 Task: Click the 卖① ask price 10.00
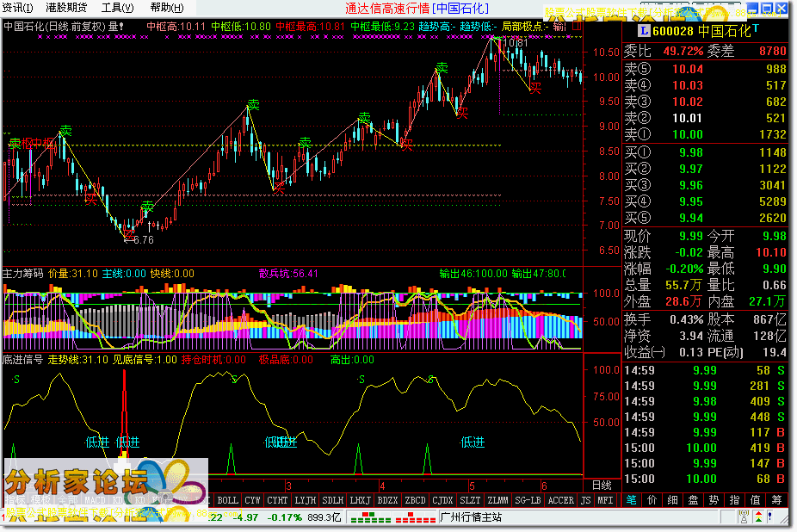pos(688,135)
